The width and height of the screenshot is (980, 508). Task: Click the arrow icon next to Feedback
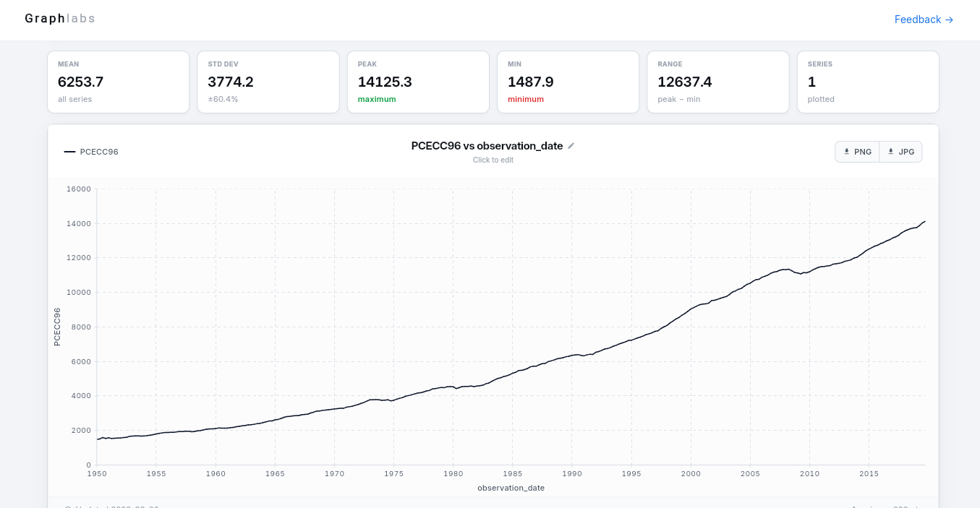coord(950,20)
